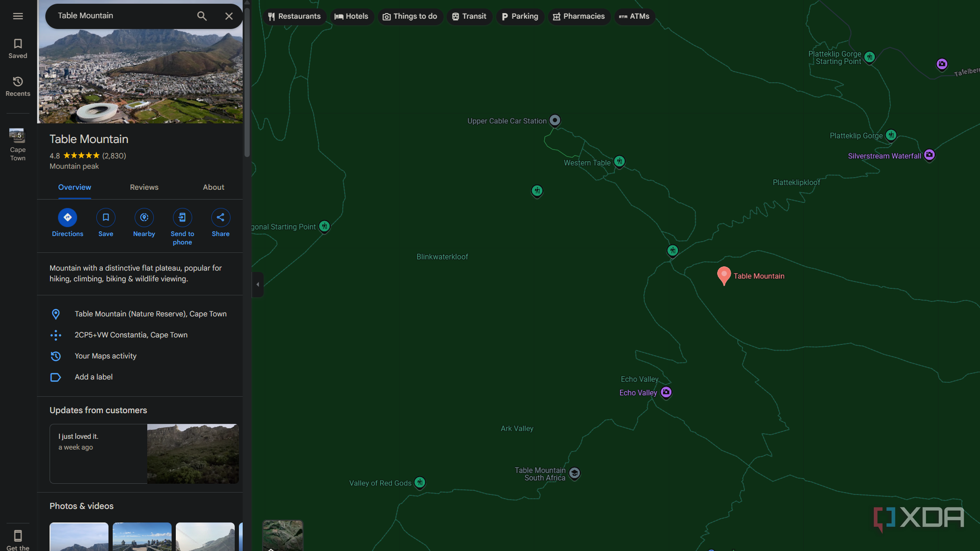Click Add a label
Screen dimensions: 980x551
(x=140, y=377)
